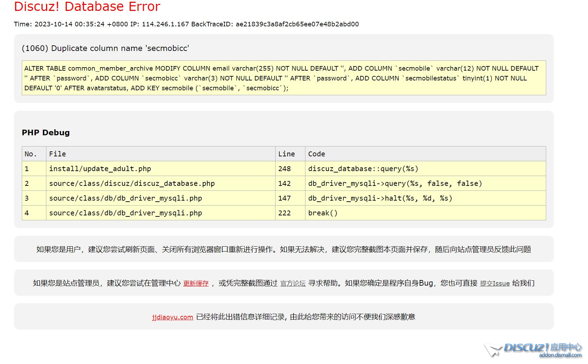Visit the 官方论坛 link
The height and width of the screenshot is (364, 588).
pyautogui.click(x=293, y=283)
